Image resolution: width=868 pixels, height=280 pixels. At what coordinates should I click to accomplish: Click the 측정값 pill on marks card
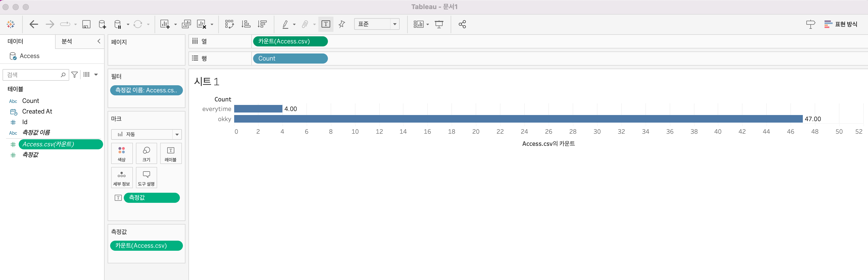(152, 198)
